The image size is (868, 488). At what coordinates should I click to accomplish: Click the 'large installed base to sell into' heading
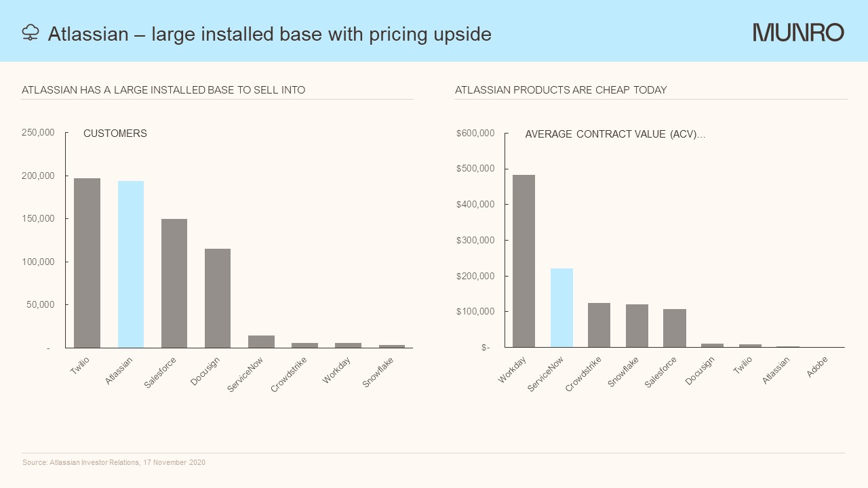coord(163,89)
